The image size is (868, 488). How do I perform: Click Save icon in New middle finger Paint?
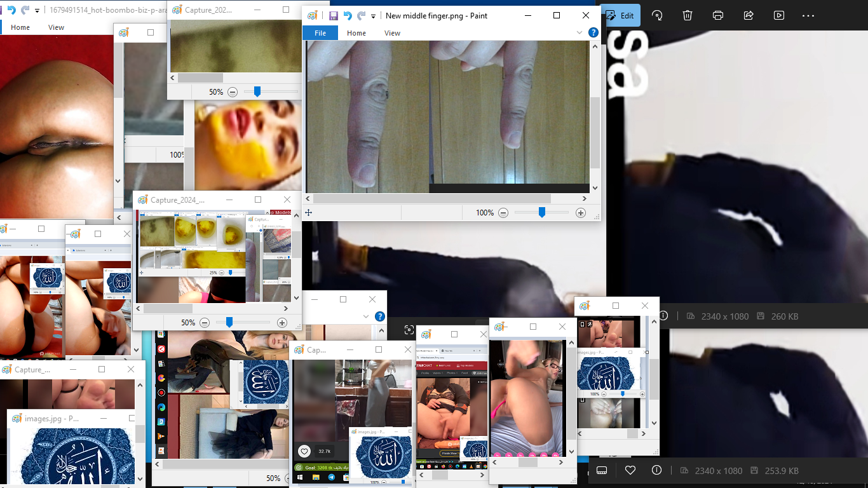[334, 15]
